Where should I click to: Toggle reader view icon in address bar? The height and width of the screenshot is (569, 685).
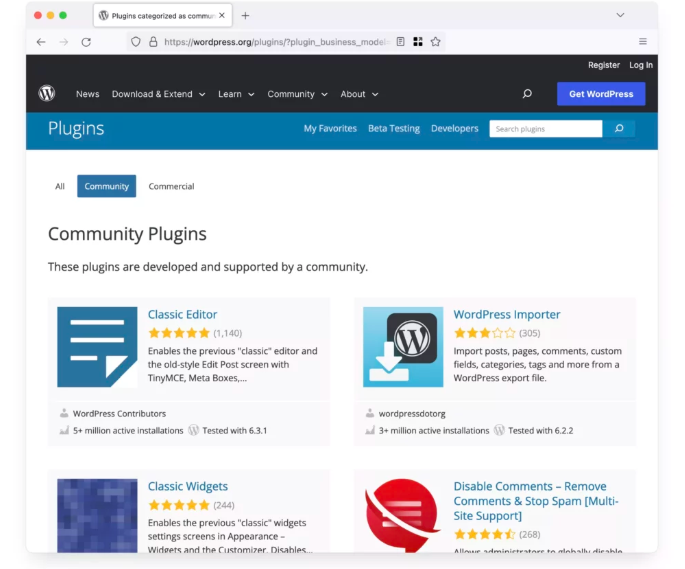click(400, 42)
